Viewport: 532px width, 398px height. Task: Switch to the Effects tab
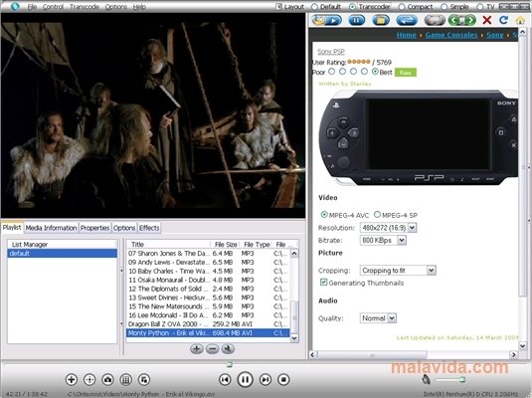tap(149, 228)
